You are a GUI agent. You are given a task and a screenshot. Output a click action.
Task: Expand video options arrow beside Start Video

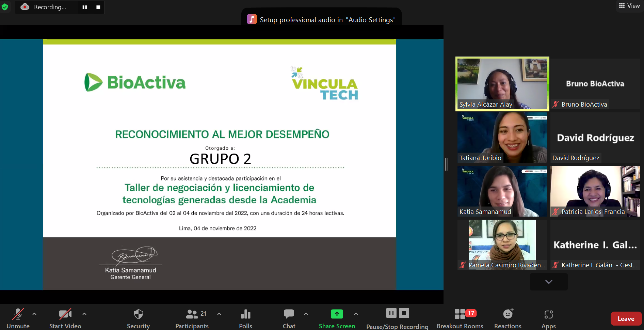pos(84,314)
